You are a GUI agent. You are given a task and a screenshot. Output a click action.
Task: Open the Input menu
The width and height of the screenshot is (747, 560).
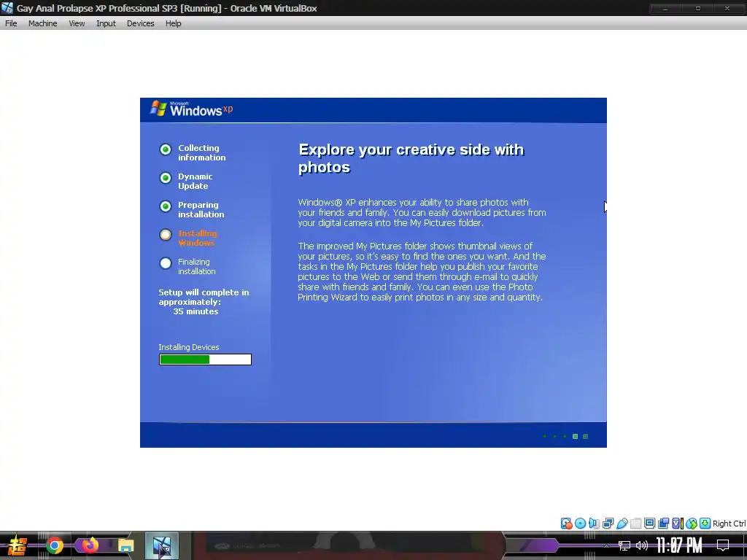click(106, 23)
